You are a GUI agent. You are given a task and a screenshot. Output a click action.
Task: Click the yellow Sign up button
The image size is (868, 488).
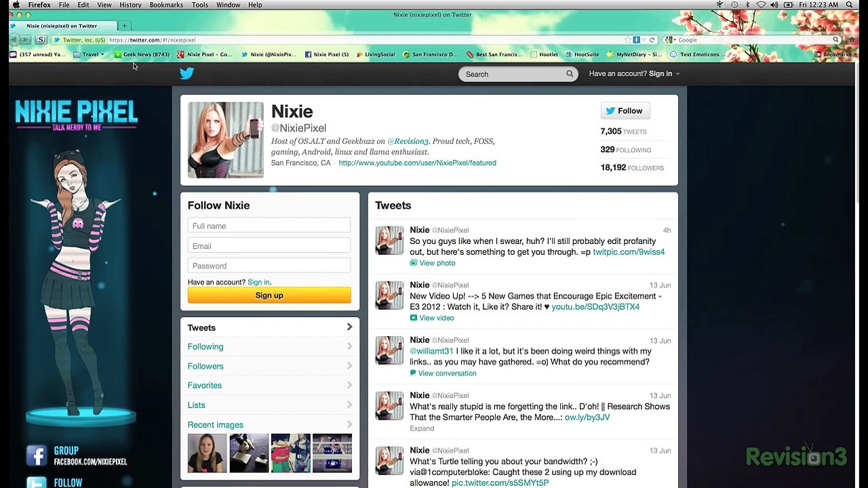pyautogui.click(x=269, y=296)
